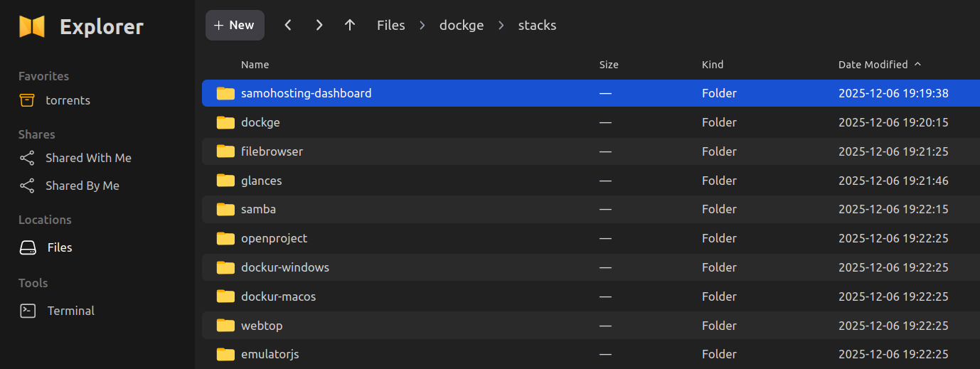
Task: Click the Shared With Me share icon
Action: pyautogui.click(x=27, y=158)
